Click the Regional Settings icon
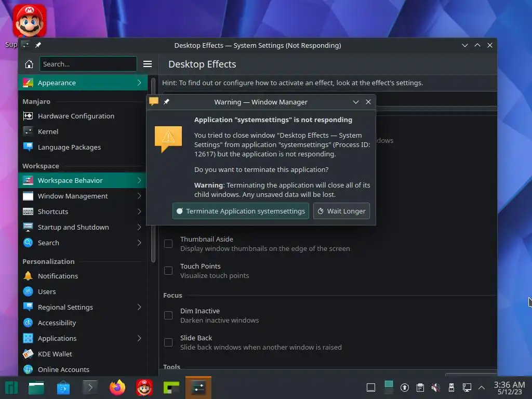 click(x=28, y=307)
